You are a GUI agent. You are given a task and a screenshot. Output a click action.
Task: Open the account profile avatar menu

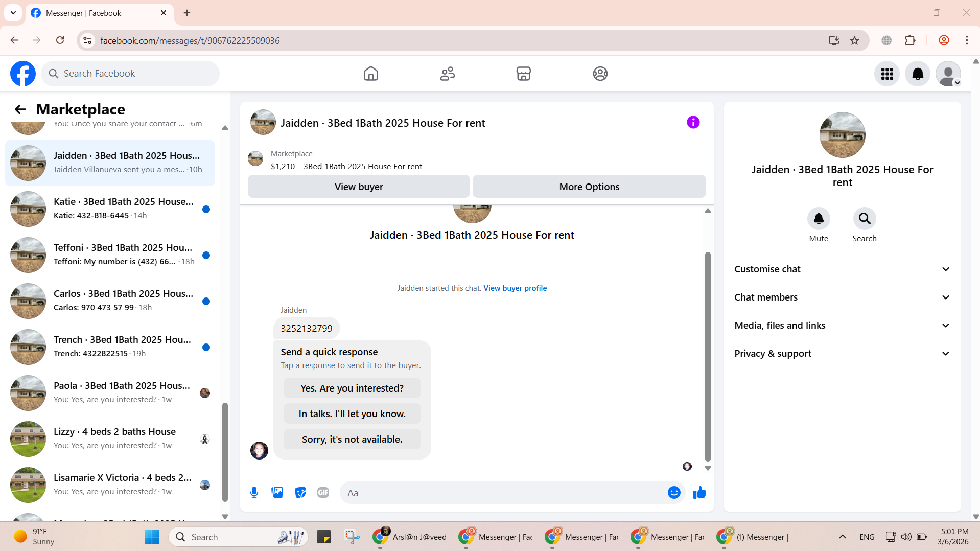click(948, 74)
